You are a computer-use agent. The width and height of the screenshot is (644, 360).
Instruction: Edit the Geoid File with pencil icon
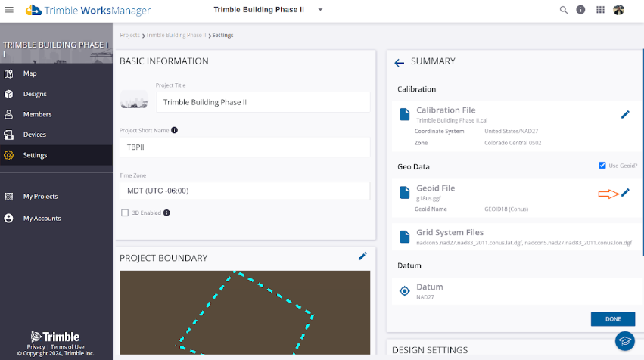point(625,193)
